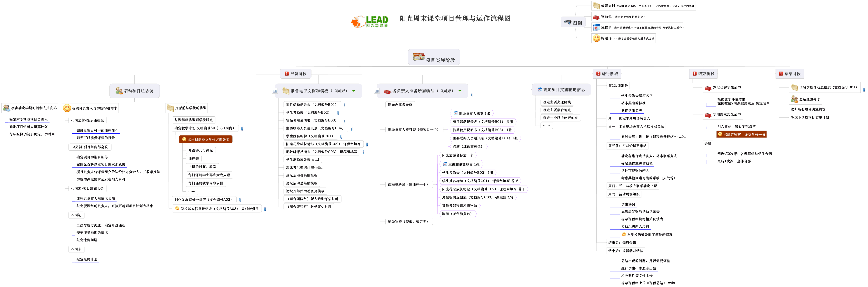Screen dimensions: 868x287
Task: Click the card icon beside 流程卡 legend
Action: (x=596, y=28)
